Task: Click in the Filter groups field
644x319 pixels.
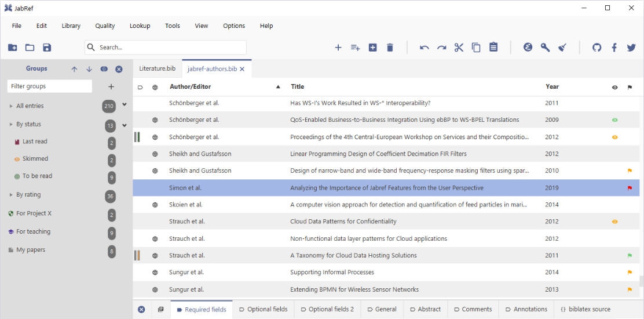Action: [50, 86]
